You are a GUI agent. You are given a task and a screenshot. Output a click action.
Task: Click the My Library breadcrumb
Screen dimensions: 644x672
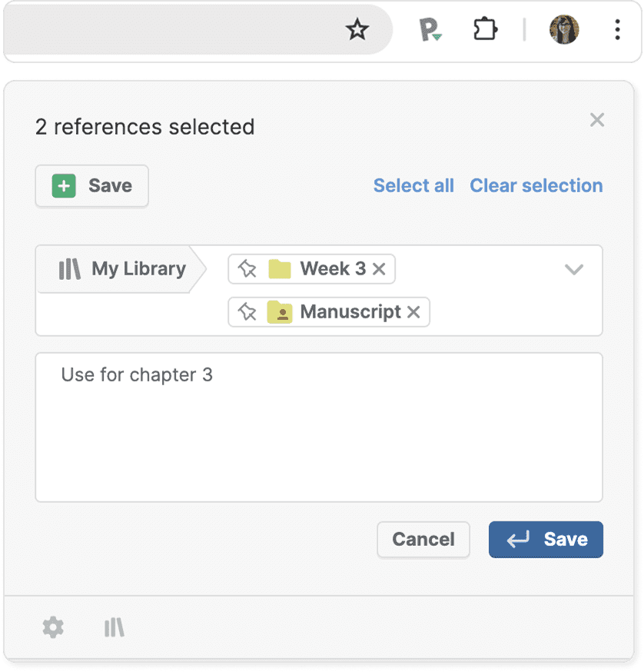coord(123,269)
